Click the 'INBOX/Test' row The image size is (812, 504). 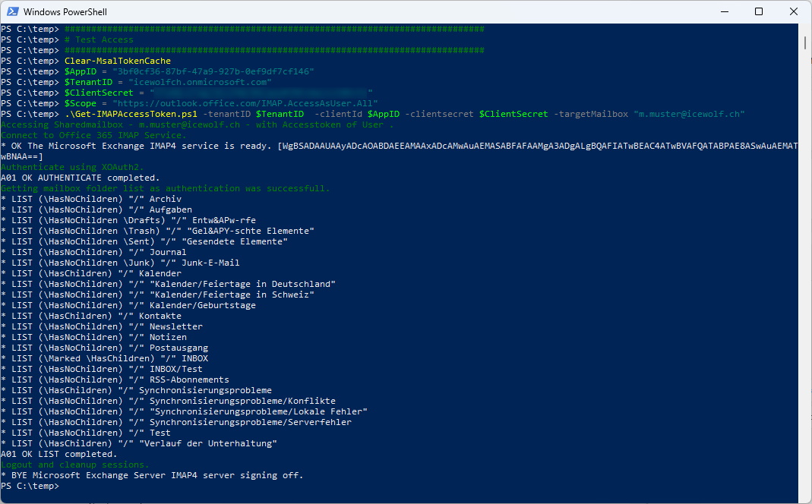pyautogui.click(x=102, y=369)
